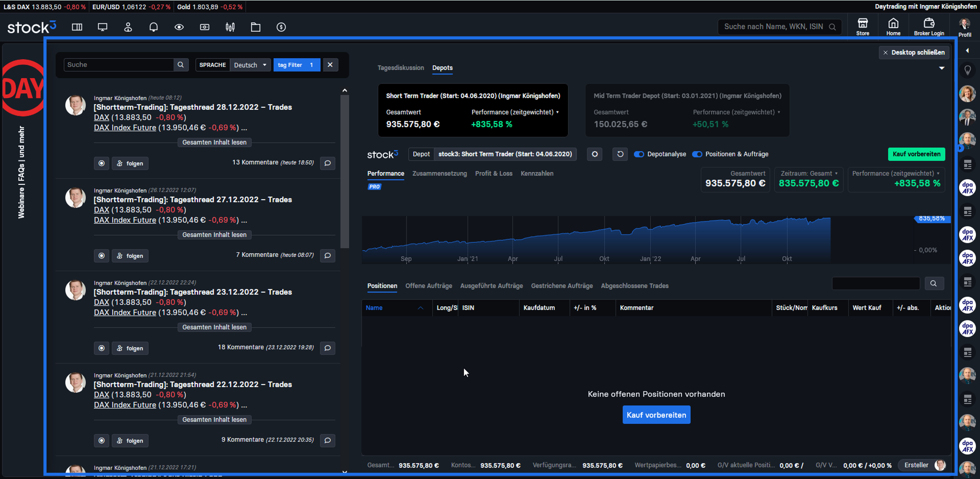The height and width of the screenshot is (479, 980).
Task: Open the folder icon in top toolbar
Action: click(256, 27)
